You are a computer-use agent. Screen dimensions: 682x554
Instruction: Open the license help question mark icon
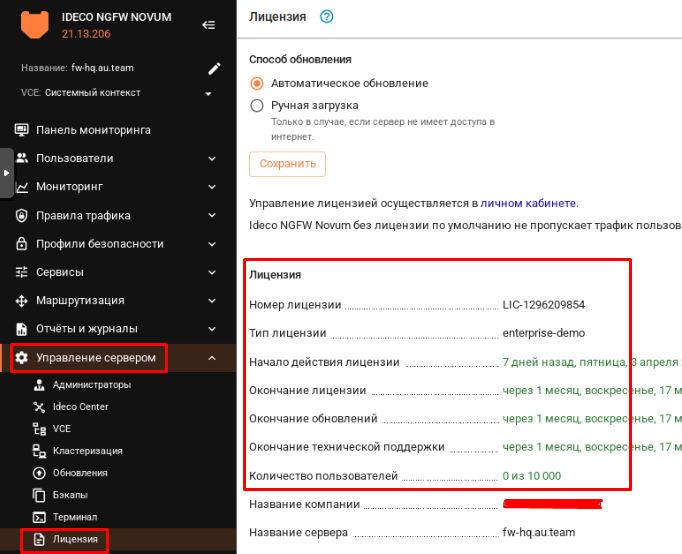click(x=326, y=16)
